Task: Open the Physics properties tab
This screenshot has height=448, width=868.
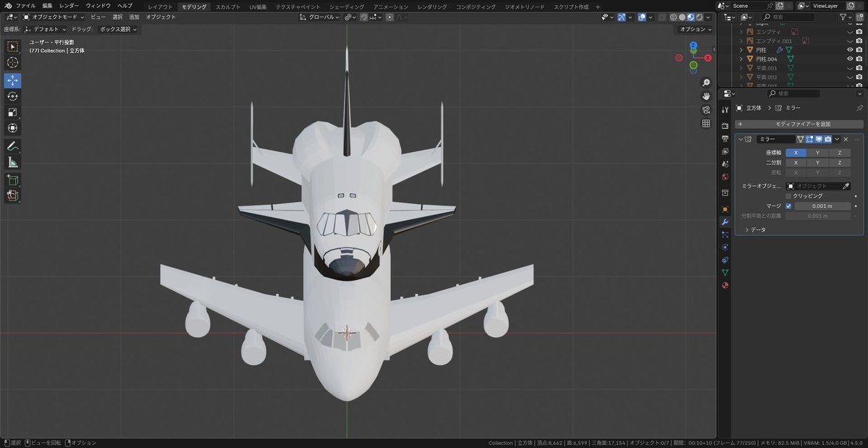Action: (x=725, y=248)
